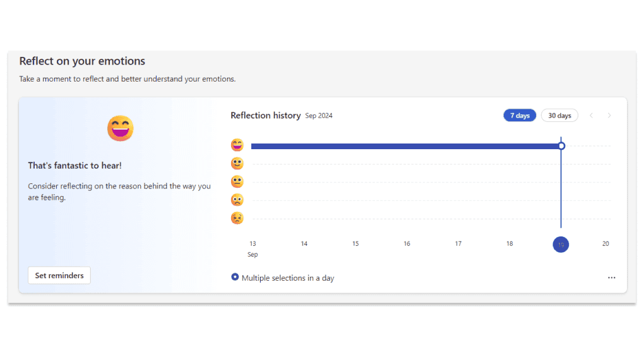
Task: Click the Reflection history heading
Action: 265,116
